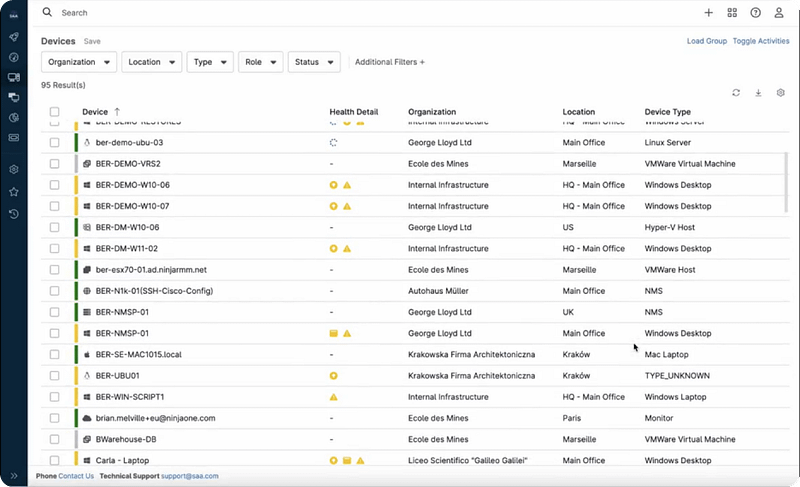The height and width of the screenshot is (487, 800).
Task: Select checkbox for BER-DEMO-W10-06
Action: [x=55, y=185]
